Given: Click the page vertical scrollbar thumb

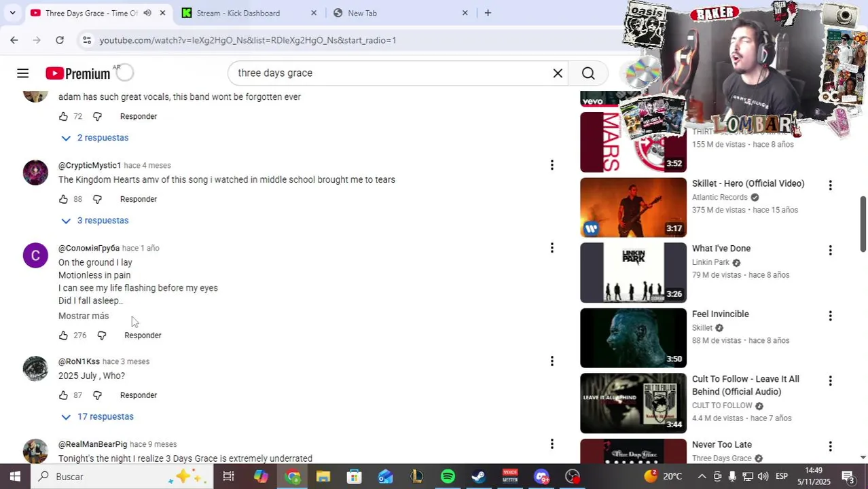Looking at the screenshot, I should (x=863, y=224).
